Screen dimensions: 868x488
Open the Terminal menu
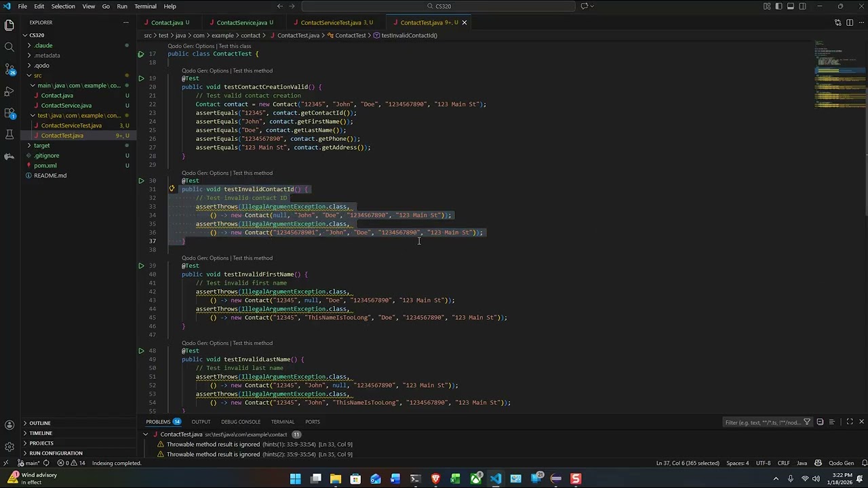point(145,6)
